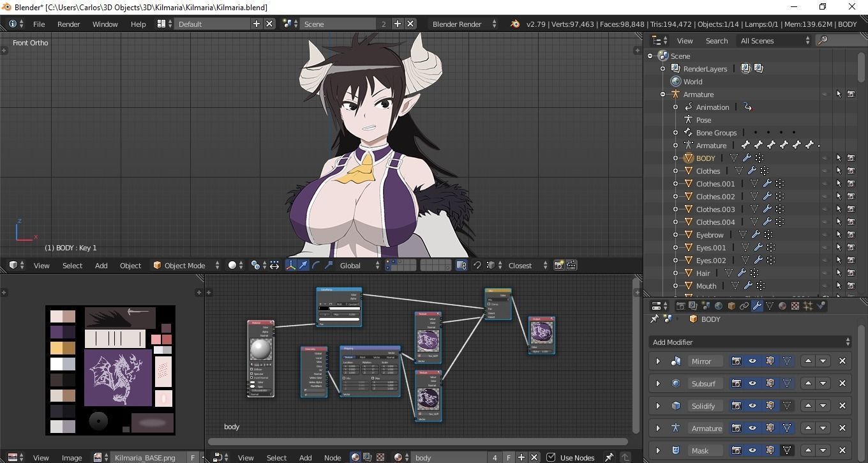Open the node editor Node menu
This screenshot has width=868, height=463.
tap(333, 457)
